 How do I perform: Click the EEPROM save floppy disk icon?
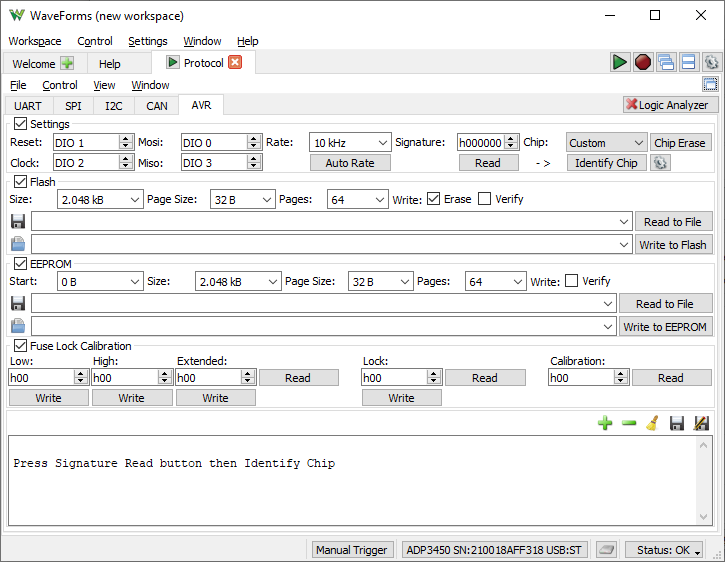coord(18,303)
